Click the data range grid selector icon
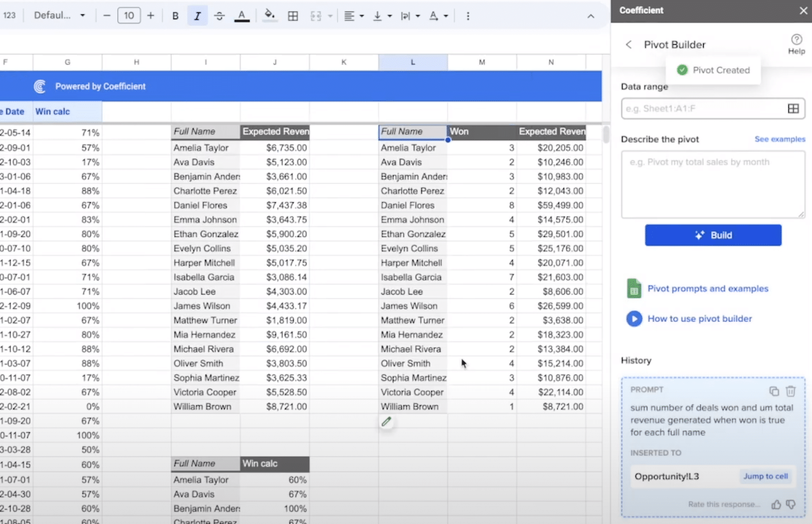 793,109
